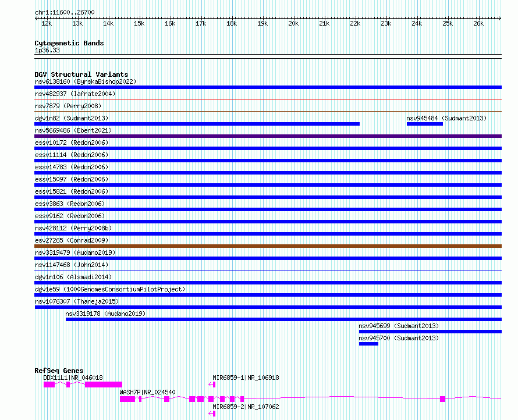Select the DDX11L1 gene's largest exon block
The height and width of the screenshot is (420, 518).
click(104, 385)
